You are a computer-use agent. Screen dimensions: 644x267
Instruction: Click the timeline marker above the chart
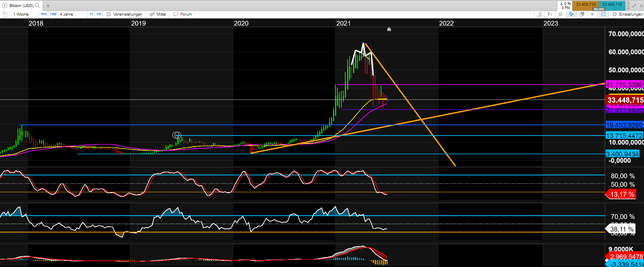389,29
